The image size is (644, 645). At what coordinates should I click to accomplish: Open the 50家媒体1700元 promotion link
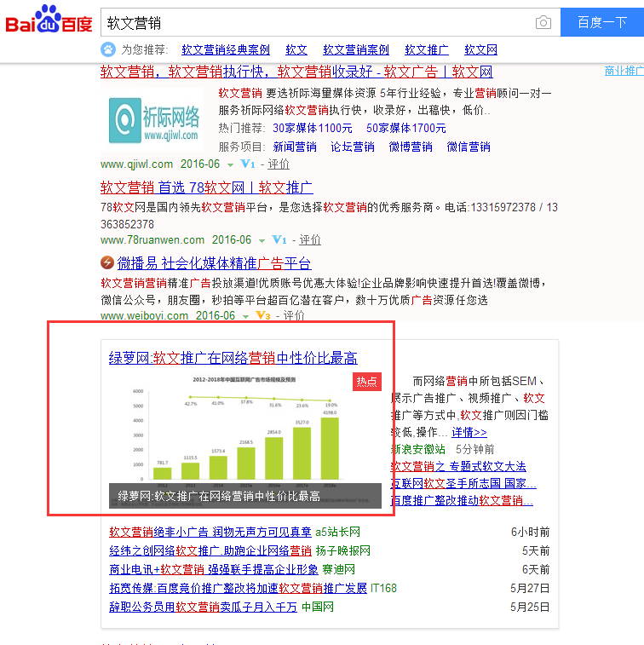tap(405, 128)
